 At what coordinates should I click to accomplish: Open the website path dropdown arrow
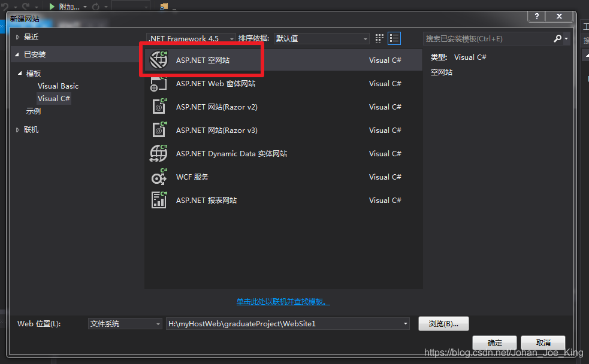tap(405, 323)
